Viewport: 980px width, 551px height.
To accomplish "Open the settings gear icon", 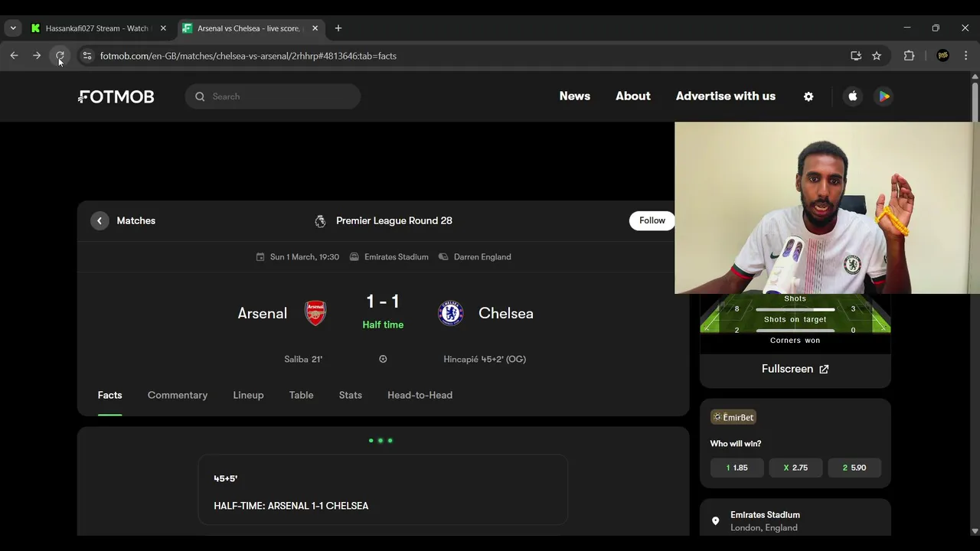I will tap(808, 96).
